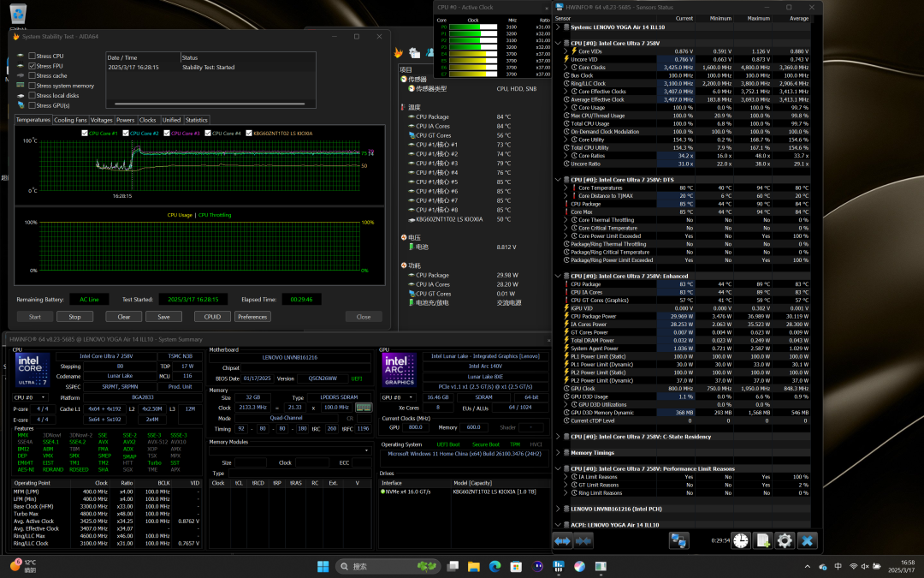Image resolution: width=924 pixels, height=578 pixels.
Task: Click the expand-columns double arrow icon in HWiNFO
Action: coord(562,541)
